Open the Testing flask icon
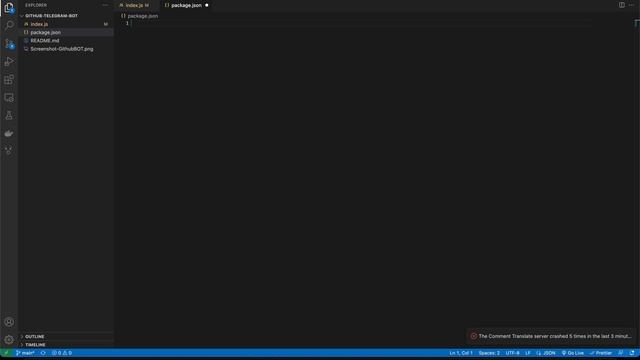The width and height of the screenshot is (640, 360). (9, 116)
